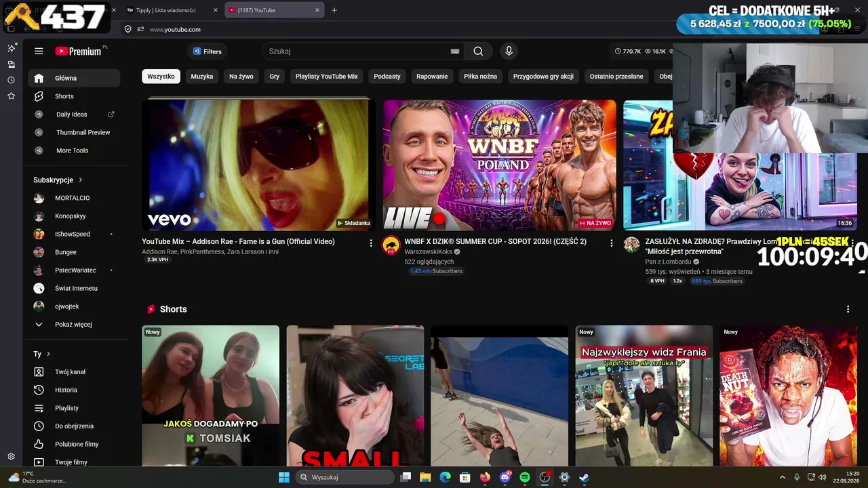The width and height of the screenshot is (868, 488).
Task: Open Thumbnail Preview tool
Action: point(75,132)
